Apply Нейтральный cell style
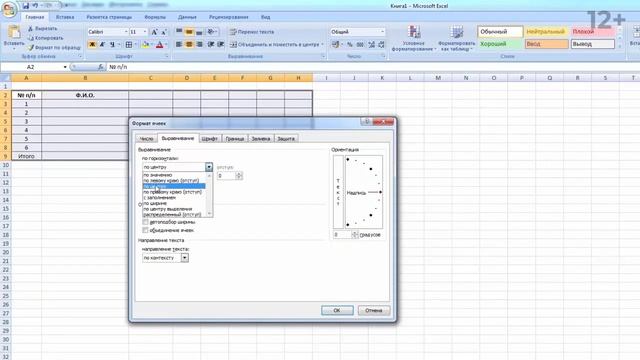640x360 pixels. tap(546, 32)
